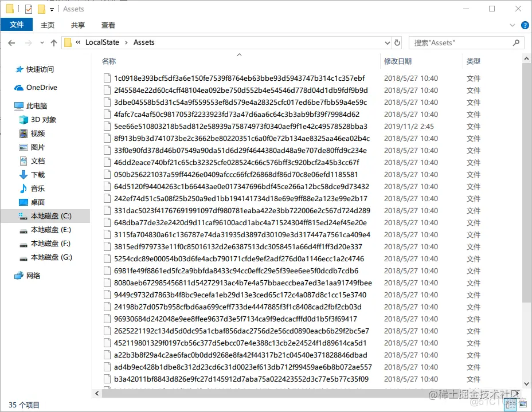
Task: Select file name 050b256221037a59ff4426e0409afccc…
Action: point(236,175)
